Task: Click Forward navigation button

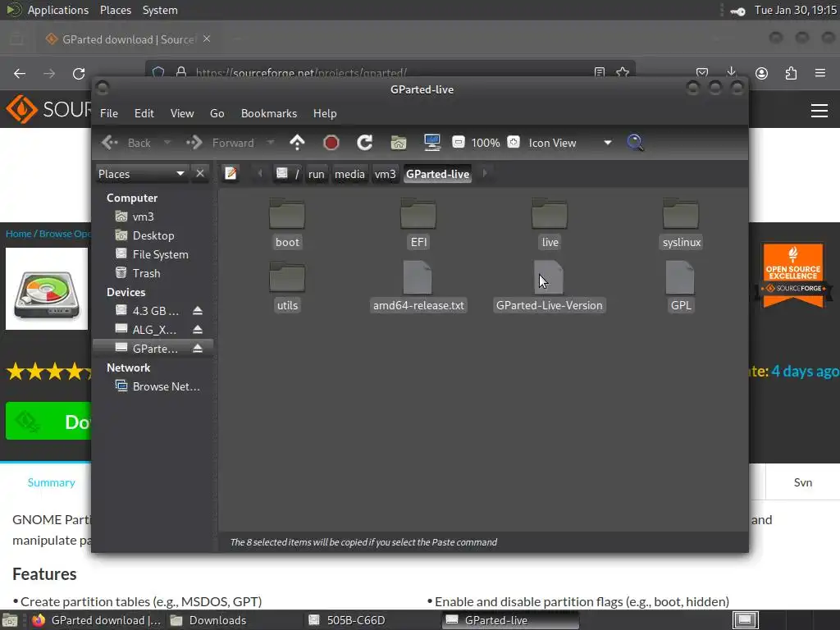Action: click(x=220, y=143)
